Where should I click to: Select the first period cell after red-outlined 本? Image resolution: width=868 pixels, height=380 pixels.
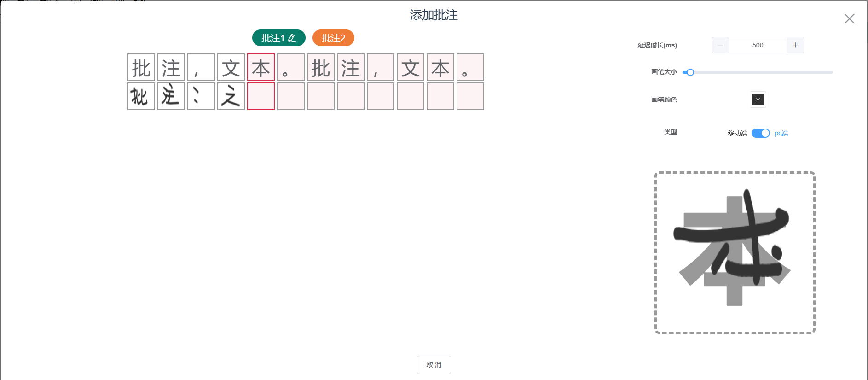[291, 67]
